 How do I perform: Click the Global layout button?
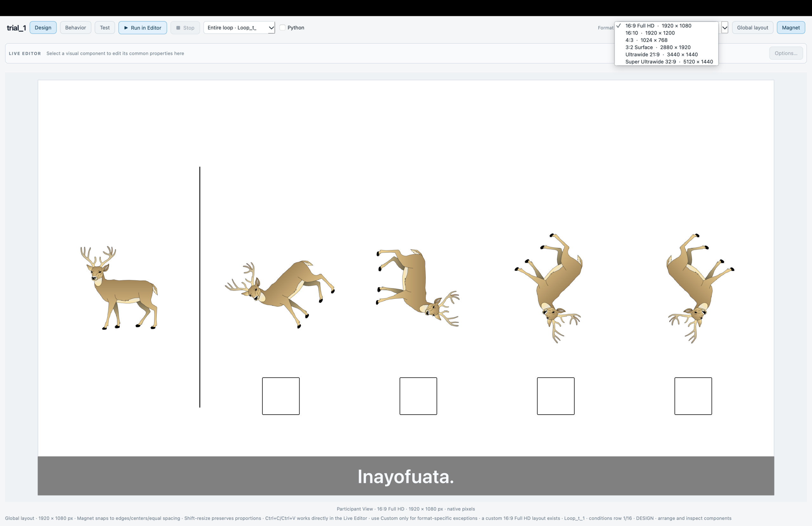pos(753,28)
